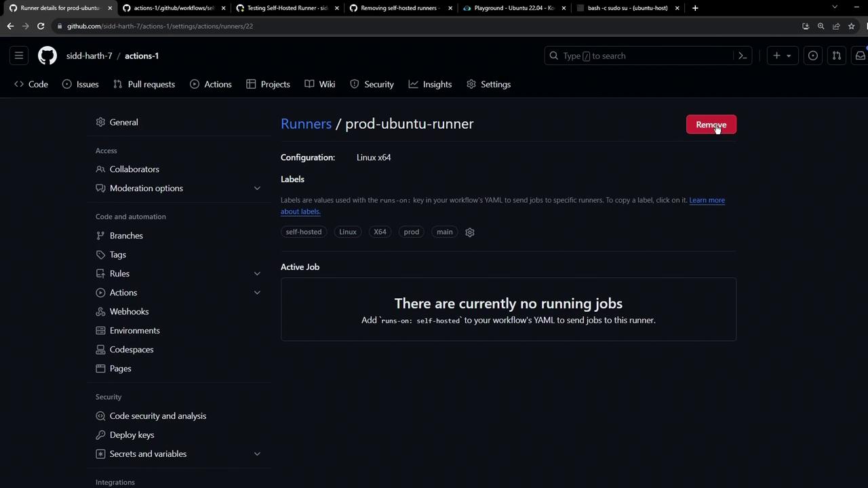
Task: Click the labels gear icon next to main
Action: (x=470, y=232)
